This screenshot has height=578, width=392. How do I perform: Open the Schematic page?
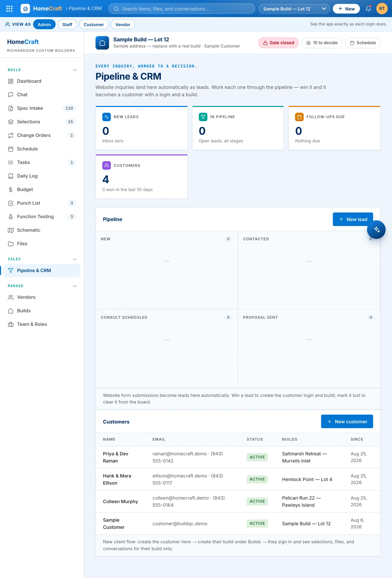[x=42, y=230]
